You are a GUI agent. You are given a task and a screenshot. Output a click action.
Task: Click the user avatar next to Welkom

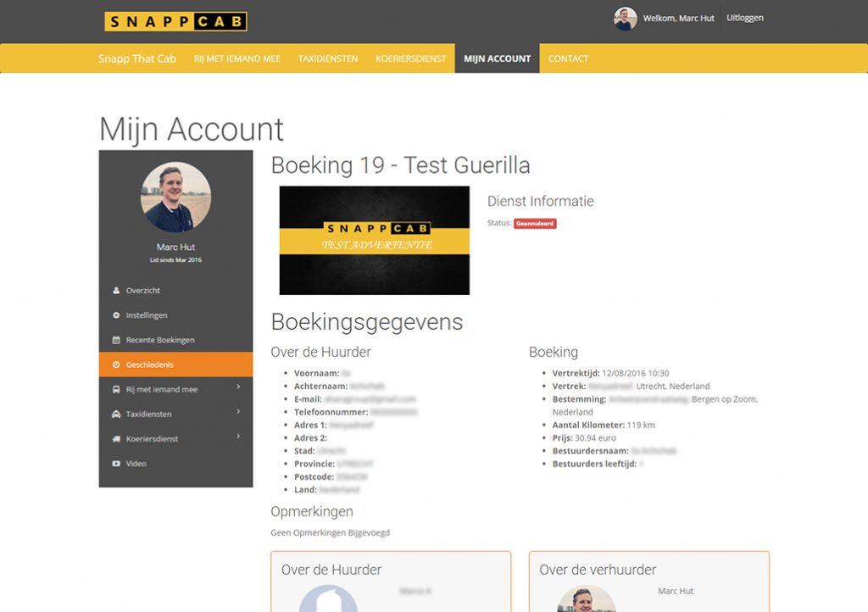(625, 19)
